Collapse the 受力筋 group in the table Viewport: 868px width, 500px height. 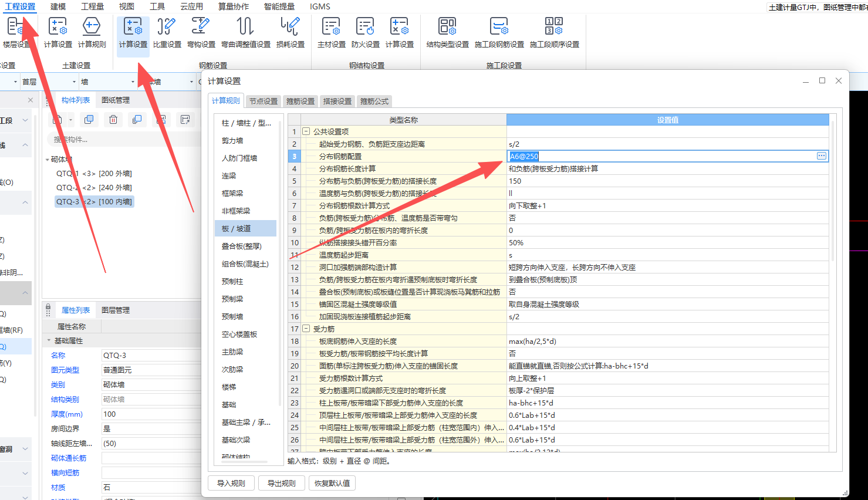click(306, 329)
